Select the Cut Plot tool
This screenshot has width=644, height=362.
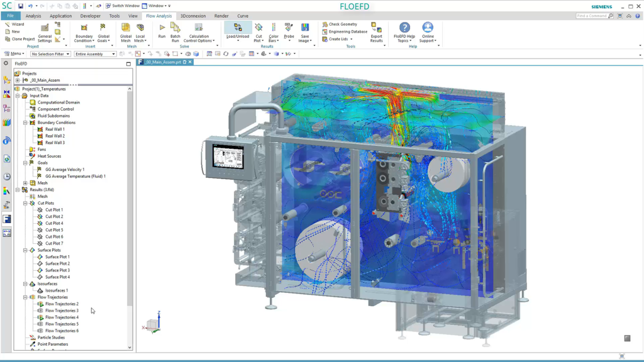coord(258,28)
